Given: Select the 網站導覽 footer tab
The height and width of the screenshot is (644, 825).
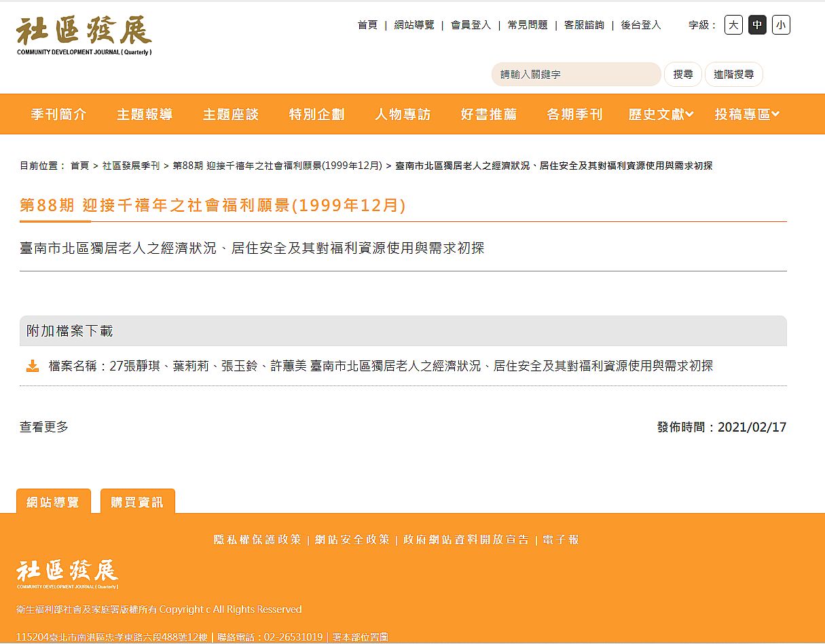Looking at the screenshot, I should click(x=53, y=502).
